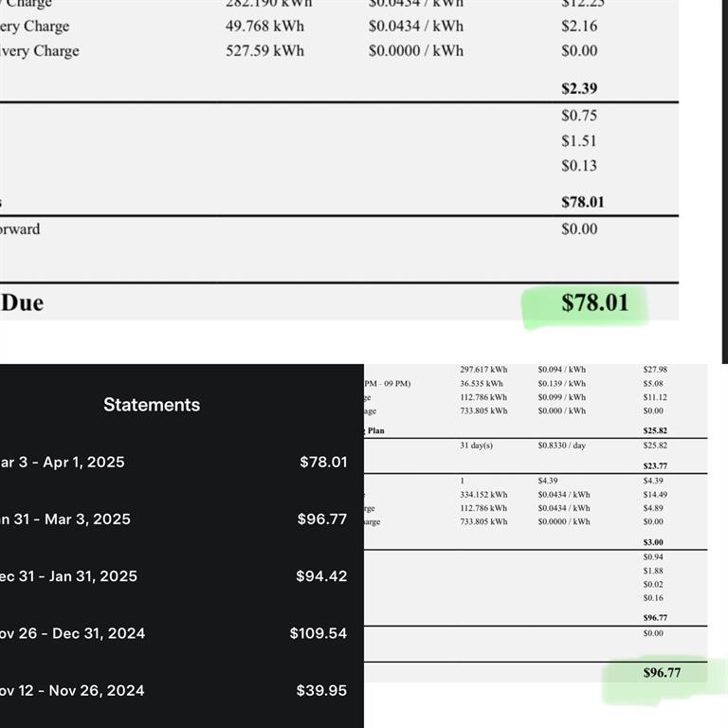Click the bold $2.39 subtotal
Image resolution: width=728 pixels, height=728 pixels.
(579, 88)
